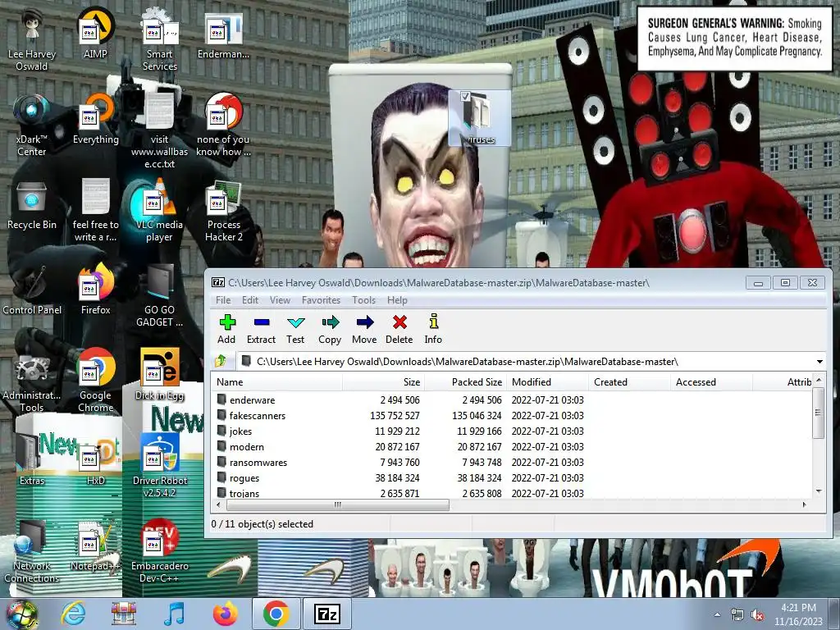Screen dimensions: 840x630
Task: Select the Notepad++ desktop icon
Action: pyautogui.click(x=95, y=546)
